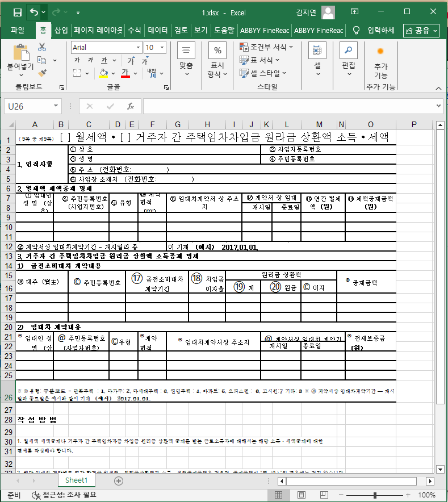Select the Format Painter brush icon
This screenshot has height=502, width=448.
(x=42, y=73)
